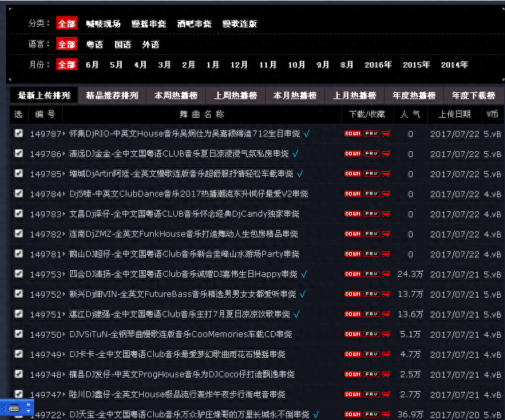Click DOWN icon for track 149787
The image size is (505, 420).
(352, 133)
